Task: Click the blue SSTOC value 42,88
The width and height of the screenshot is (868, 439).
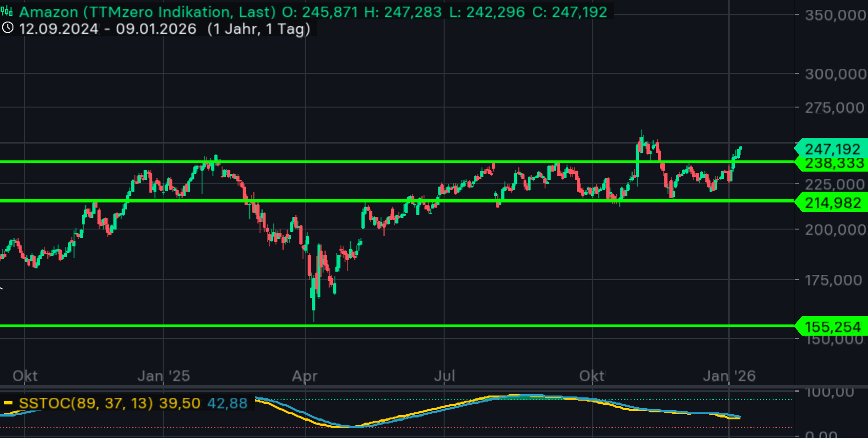Action: [227, 403]
